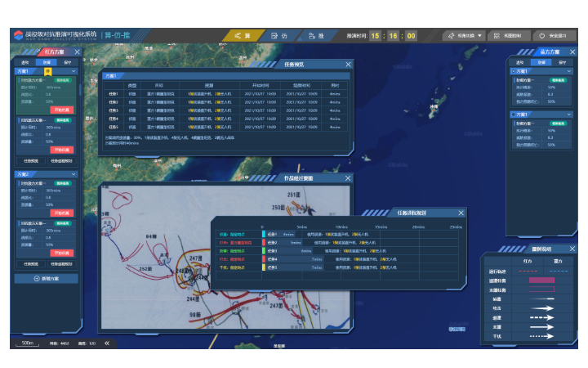Collapse upper 方案1 chevron in 蓝方方案 panel

[569, 71]
